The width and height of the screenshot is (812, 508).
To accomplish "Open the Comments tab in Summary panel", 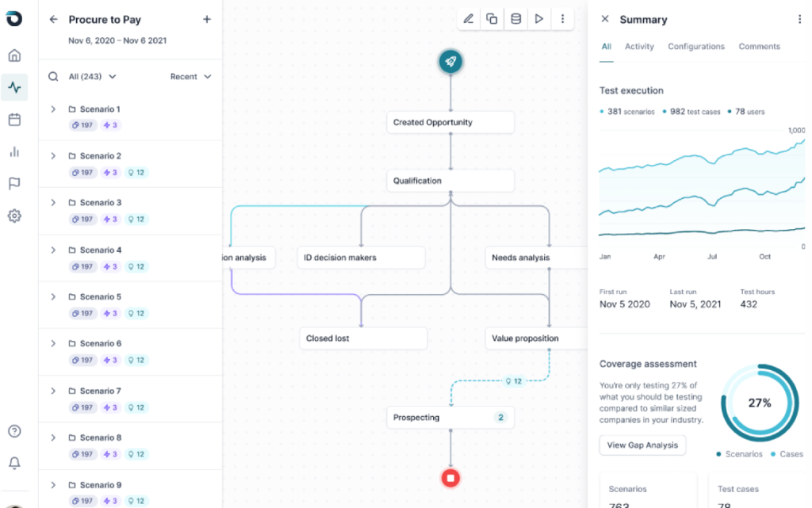I will coord(759,46).
